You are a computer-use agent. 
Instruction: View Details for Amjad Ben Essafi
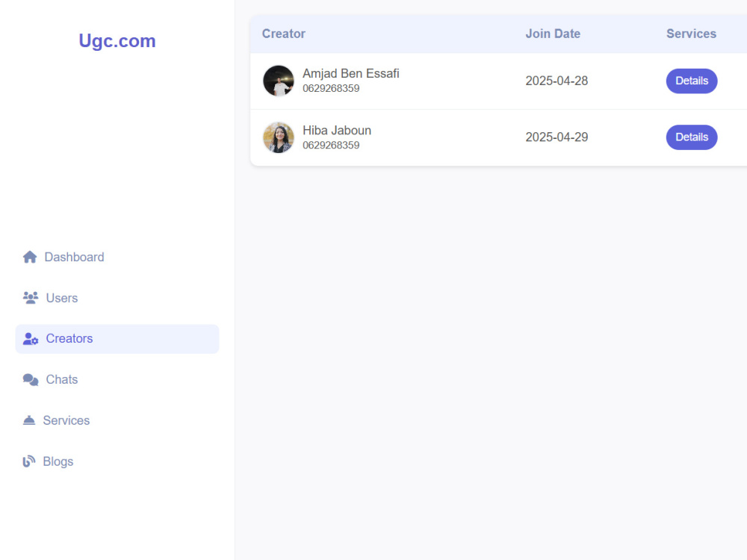691,81
